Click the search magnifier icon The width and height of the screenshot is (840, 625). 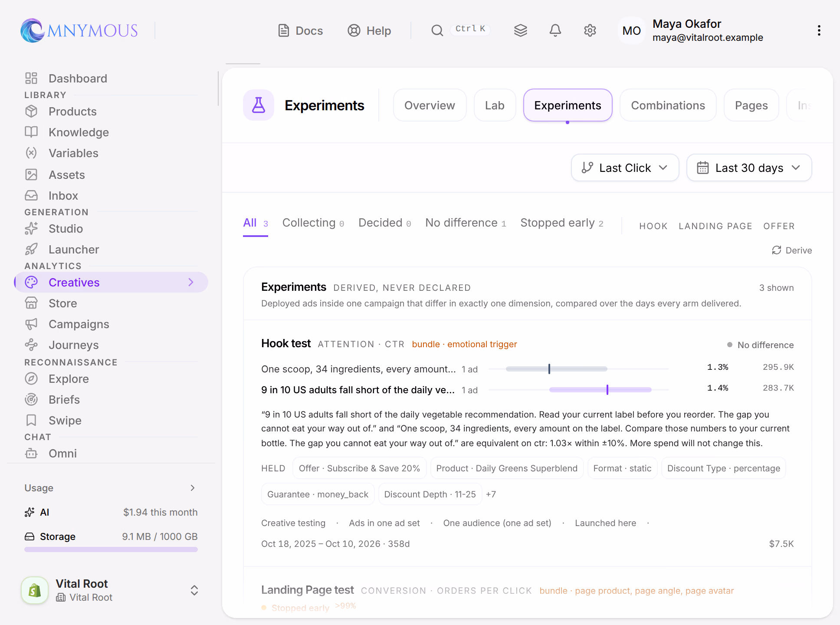(x=437, y=30)
